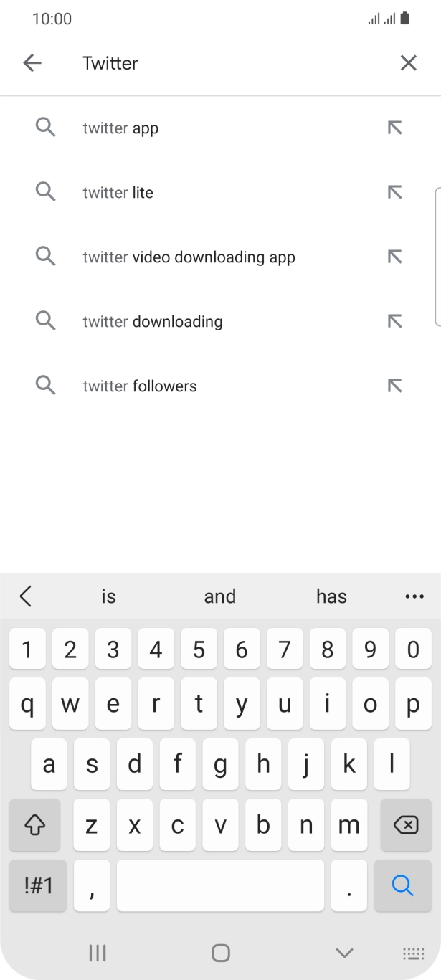The height and width of the screenshot is (980, 441).
Task: Expand more suggestions via the ellipsis key
Action: (x=414, y=596)
